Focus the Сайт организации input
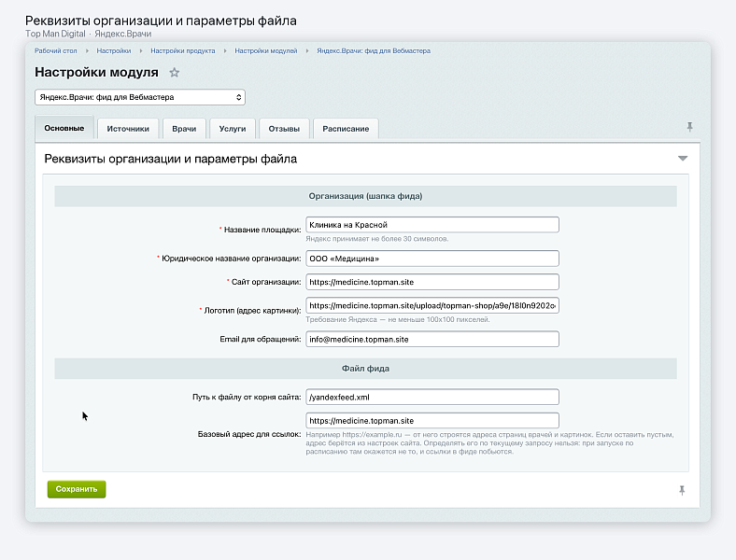 point(432,282)
